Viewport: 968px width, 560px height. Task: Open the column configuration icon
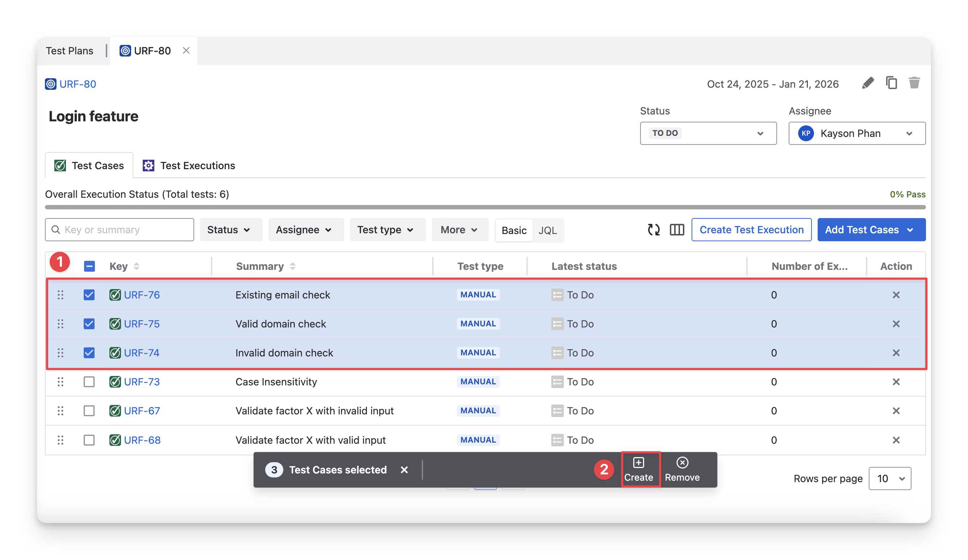pos(677,230)
